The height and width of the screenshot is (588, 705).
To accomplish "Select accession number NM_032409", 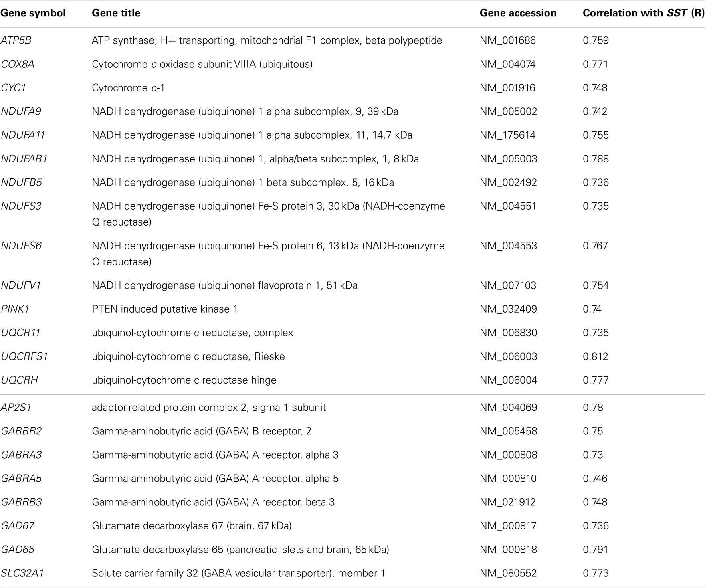I will point(508,309).
